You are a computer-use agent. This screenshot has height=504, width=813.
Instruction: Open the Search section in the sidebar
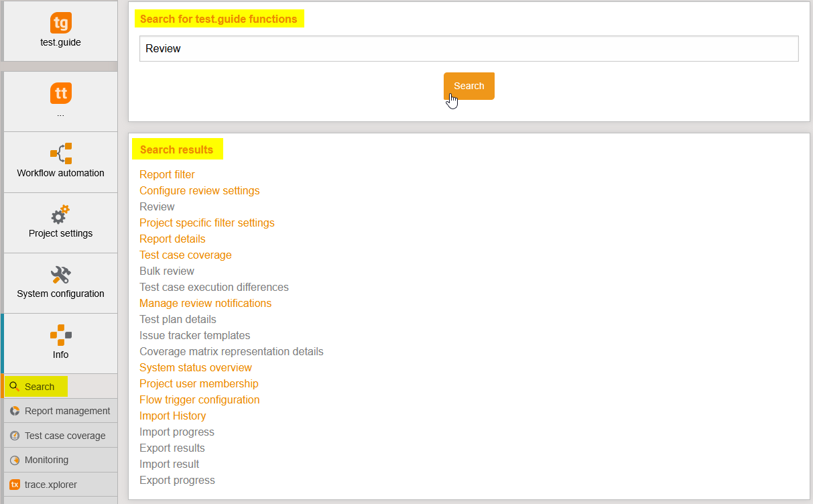tap(40, 386)
